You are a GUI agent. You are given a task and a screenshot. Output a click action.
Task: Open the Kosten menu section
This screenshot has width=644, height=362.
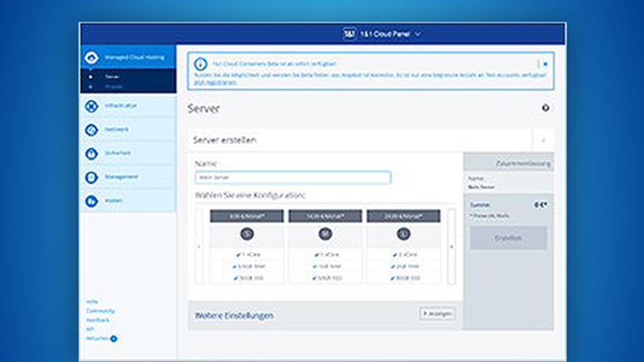point(129,201)
